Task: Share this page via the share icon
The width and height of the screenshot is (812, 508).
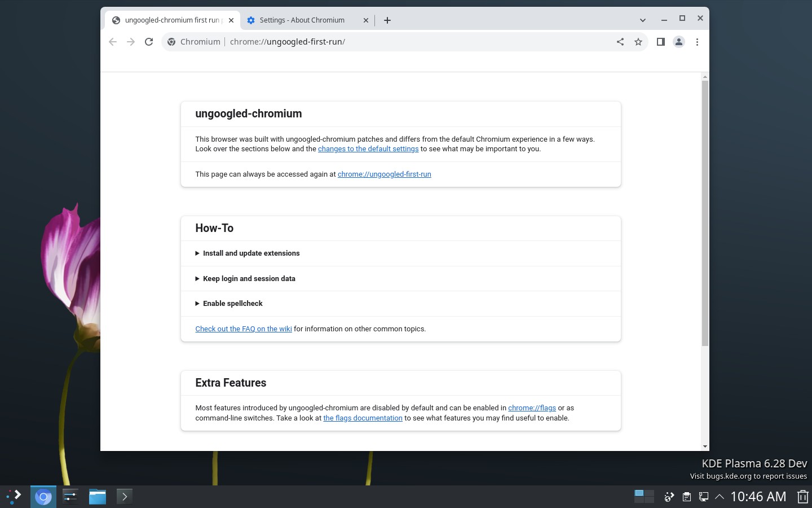Action: [620, 42]
